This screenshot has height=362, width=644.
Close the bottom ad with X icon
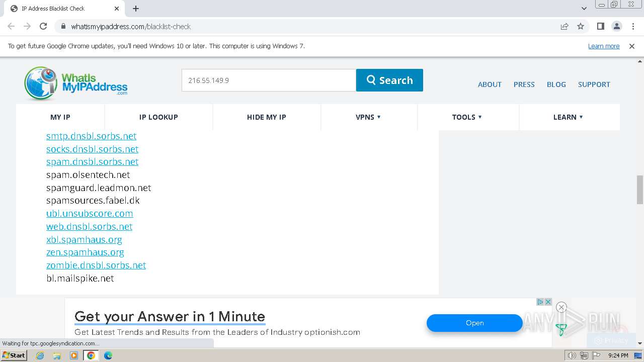point(548,302)
